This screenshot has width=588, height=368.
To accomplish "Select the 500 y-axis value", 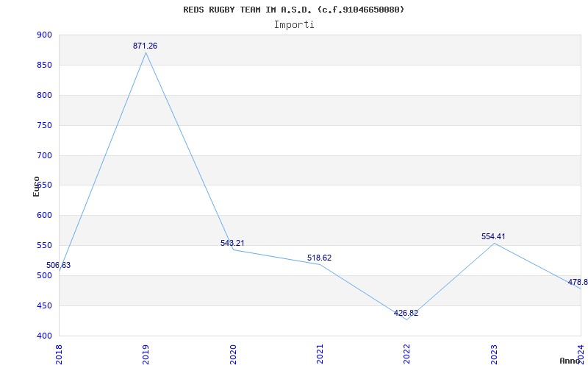I will tap(44, 275).
